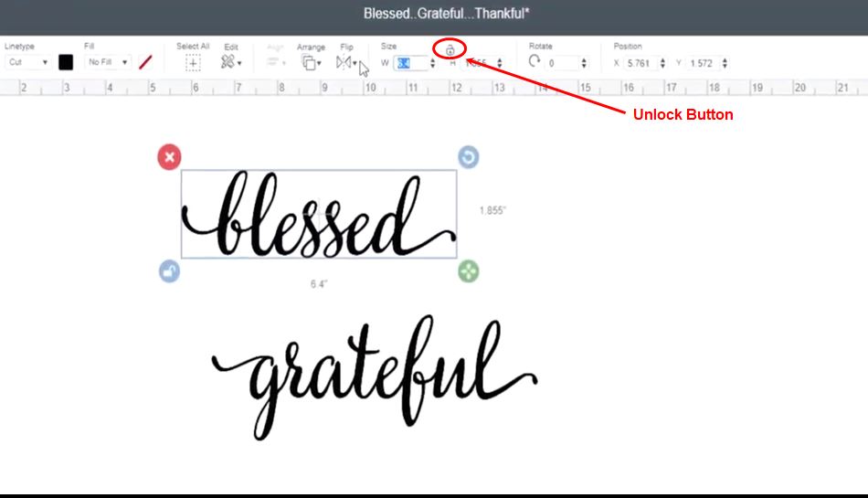The width and height of the screenshot is (868, 498).
Task: Adjust the Height stepper arrows
Action: click(x=499, y=63)
